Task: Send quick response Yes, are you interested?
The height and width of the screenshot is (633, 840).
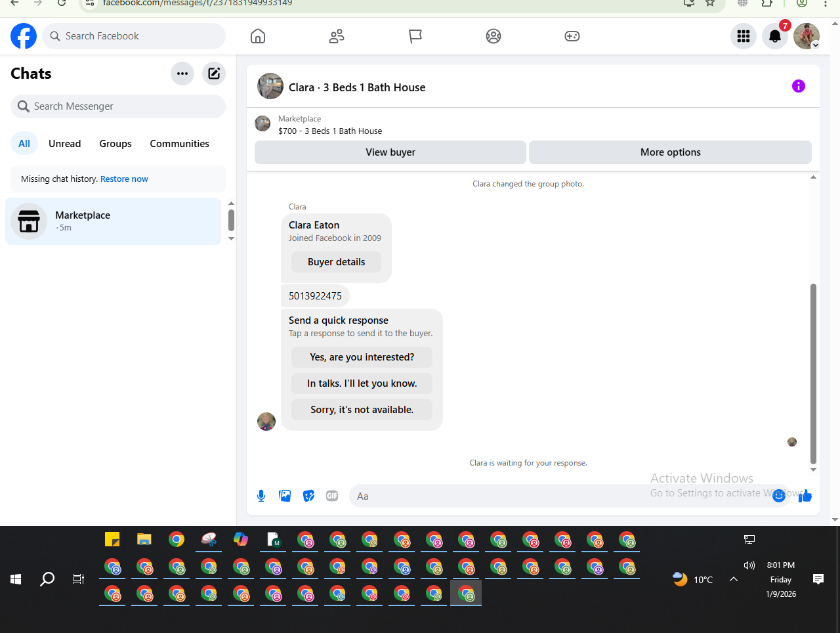Action: (x=362, y=357)
